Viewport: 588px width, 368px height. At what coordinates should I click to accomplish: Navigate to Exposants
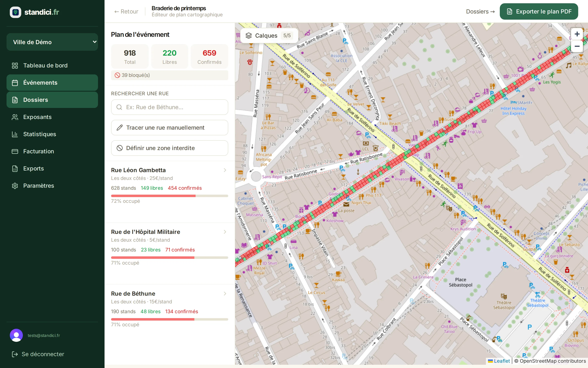tap(52, 117)
